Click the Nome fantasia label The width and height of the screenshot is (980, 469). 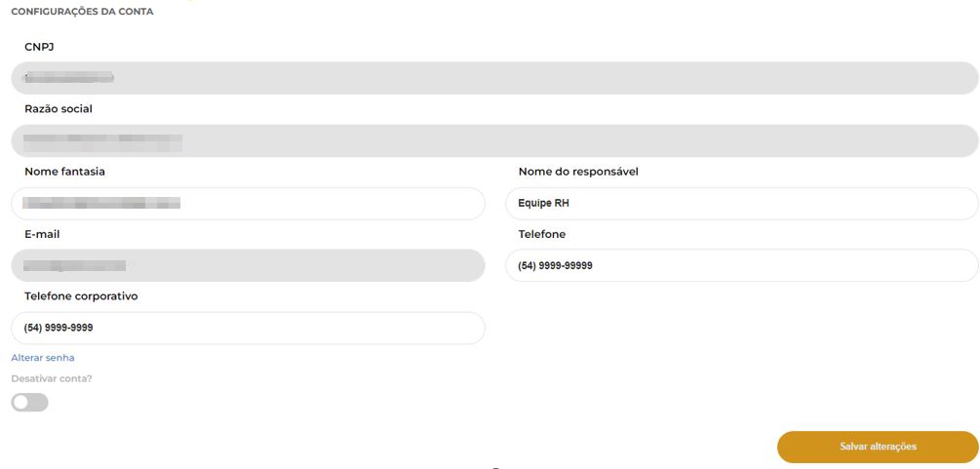64,172
